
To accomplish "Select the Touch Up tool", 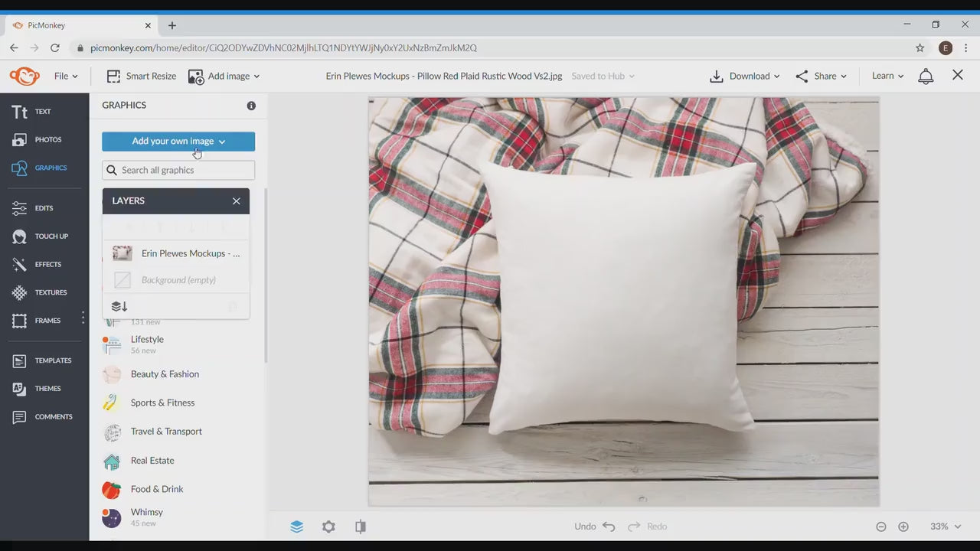I will (x=41, y=236).
